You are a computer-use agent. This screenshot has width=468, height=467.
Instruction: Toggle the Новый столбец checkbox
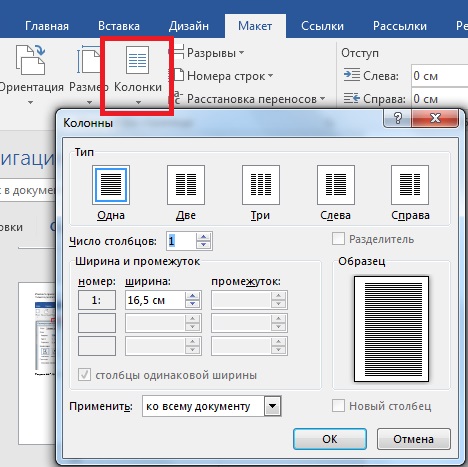338,406
